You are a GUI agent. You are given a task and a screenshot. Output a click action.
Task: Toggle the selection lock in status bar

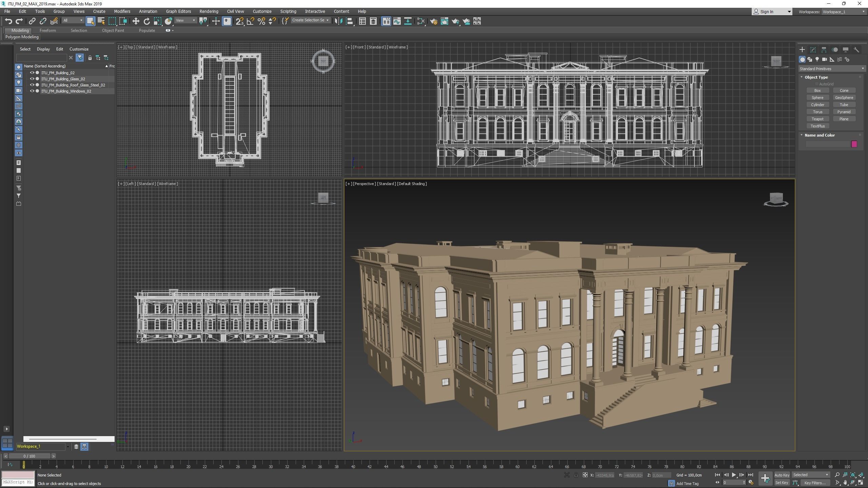576,475
